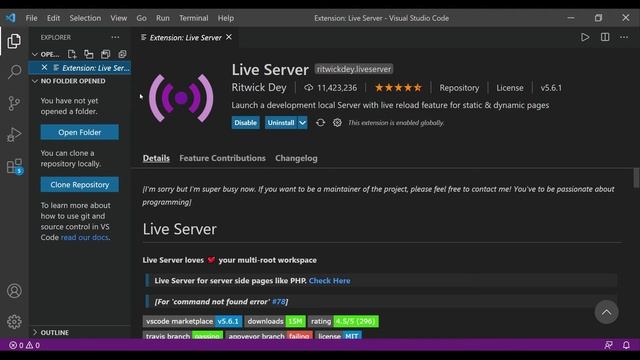Screen dimensions: 640x360
Task: Open the Run menu
Action: pos(162,18)
